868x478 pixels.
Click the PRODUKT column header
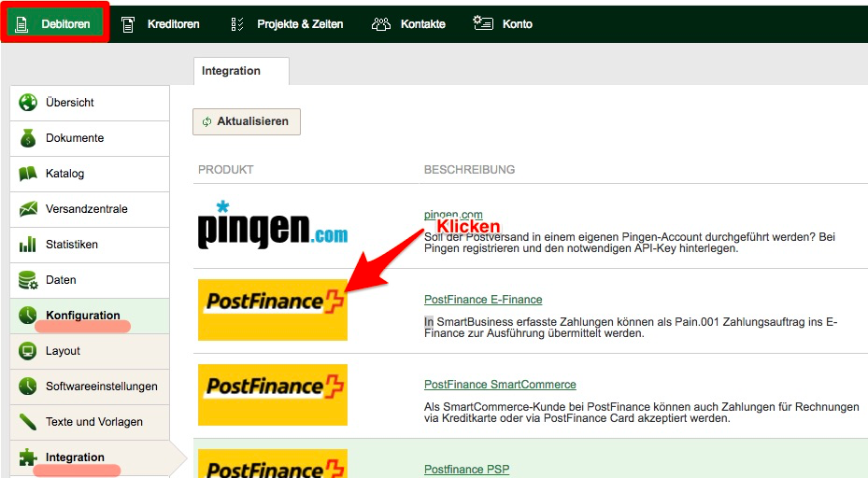tap(226, 170)
